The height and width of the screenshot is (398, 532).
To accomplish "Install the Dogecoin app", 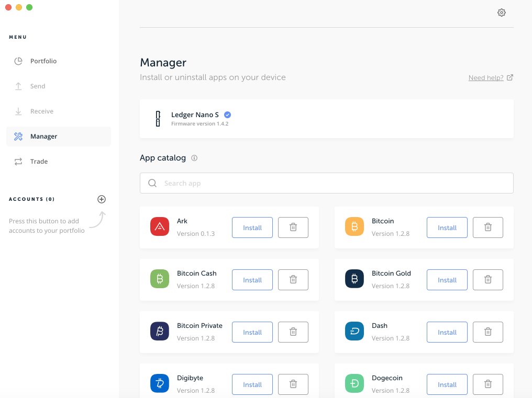I will 447,384.
